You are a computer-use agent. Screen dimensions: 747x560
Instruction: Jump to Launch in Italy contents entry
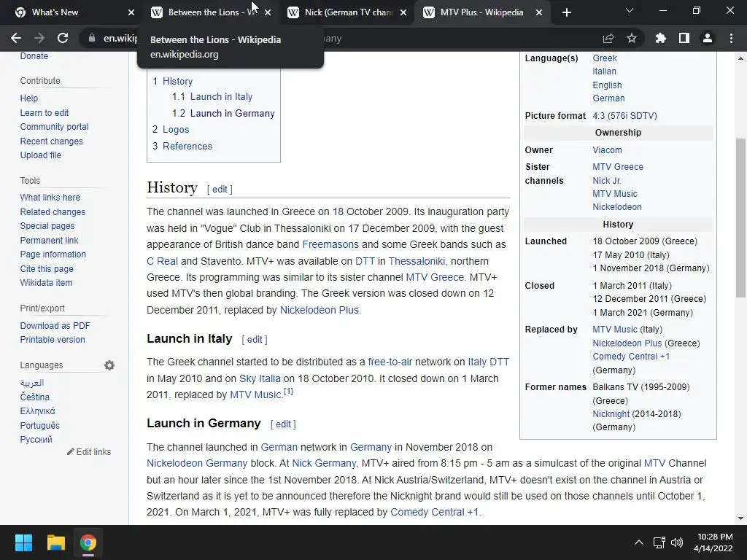pyautogui.click(x=221, y=97)
